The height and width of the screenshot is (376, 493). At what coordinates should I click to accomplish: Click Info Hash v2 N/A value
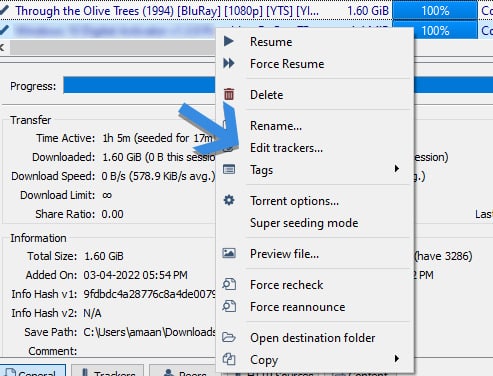tap(92, 313)
